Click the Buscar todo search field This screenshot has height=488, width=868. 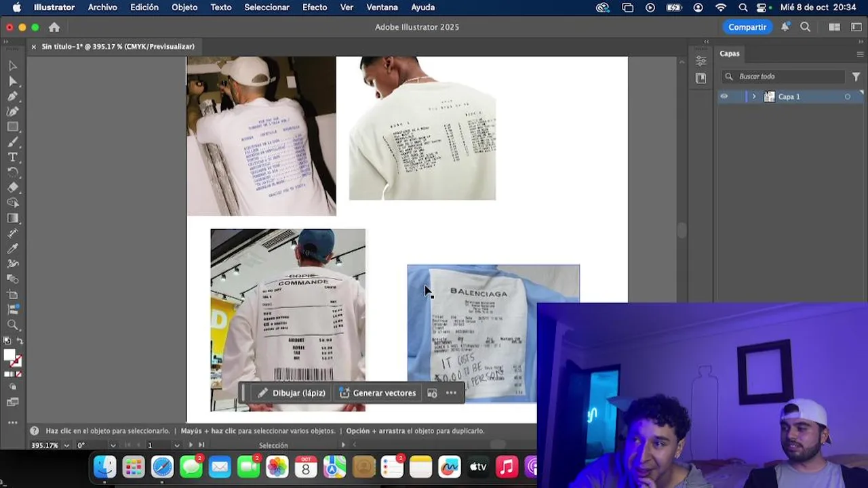pyautogui.click(x=783, y=77)
